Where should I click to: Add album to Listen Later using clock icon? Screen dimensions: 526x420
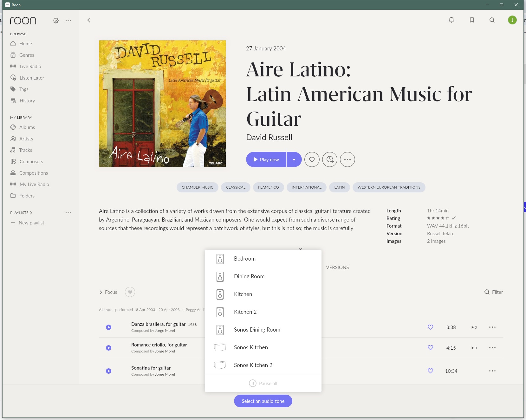[x=330, y=159]
